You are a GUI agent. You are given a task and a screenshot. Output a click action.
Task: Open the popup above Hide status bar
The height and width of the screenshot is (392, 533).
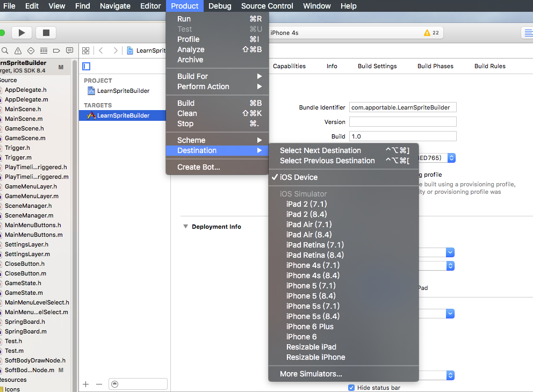click(450, 375)
